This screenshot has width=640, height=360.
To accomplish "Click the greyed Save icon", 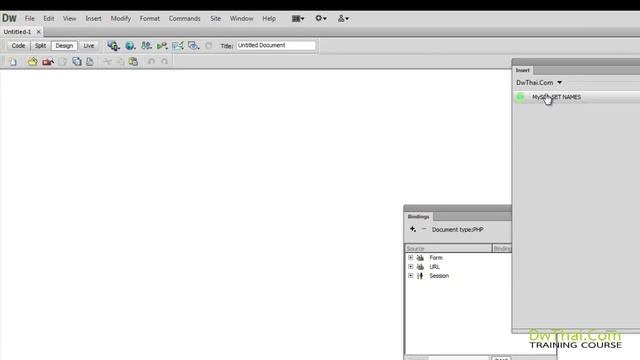I will 62,62.
